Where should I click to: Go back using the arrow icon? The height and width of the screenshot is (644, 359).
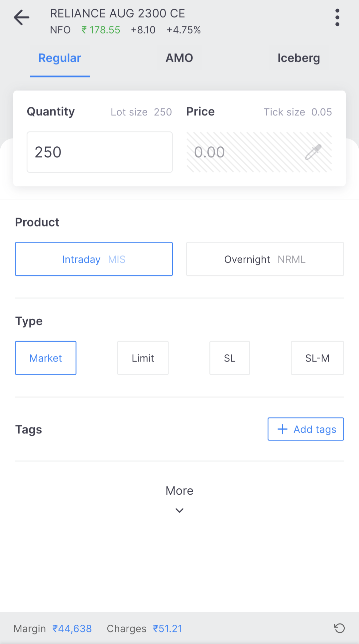click(22, 17)
